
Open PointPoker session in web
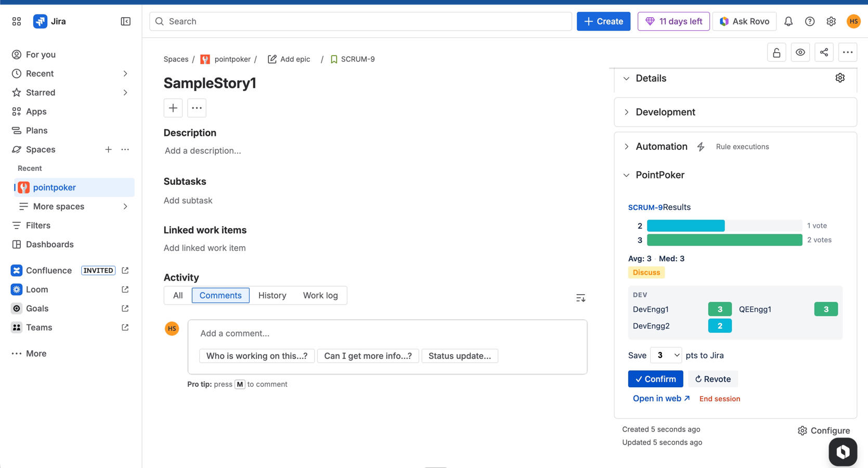661,398
